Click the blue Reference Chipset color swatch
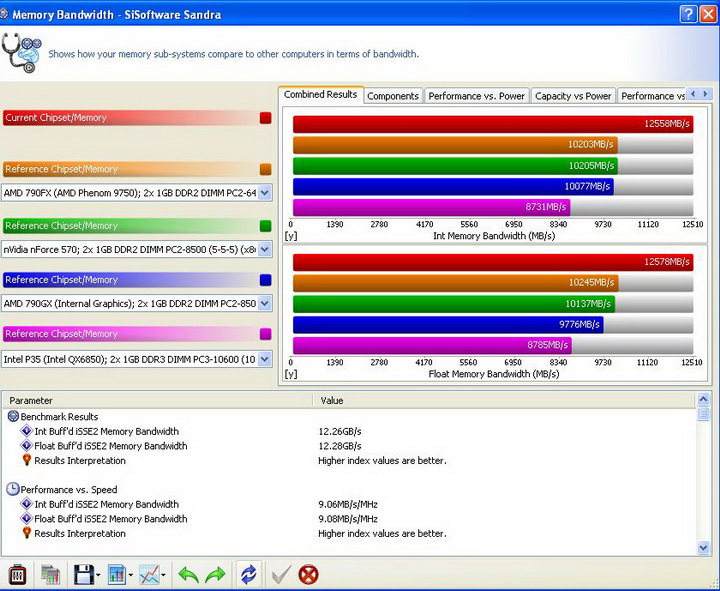The height and width of the screenshot is (591, 720). (x=265, y=280)
